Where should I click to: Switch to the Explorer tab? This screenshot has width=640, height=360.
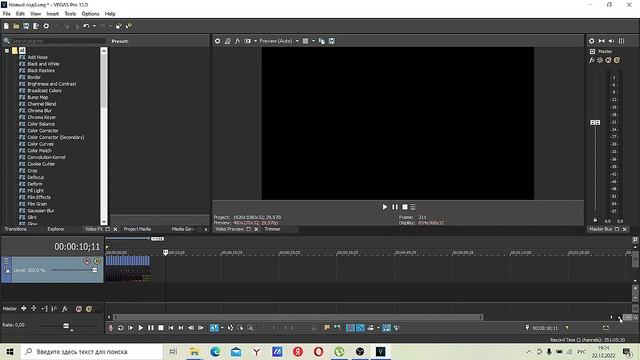click(x=56, y=229)
